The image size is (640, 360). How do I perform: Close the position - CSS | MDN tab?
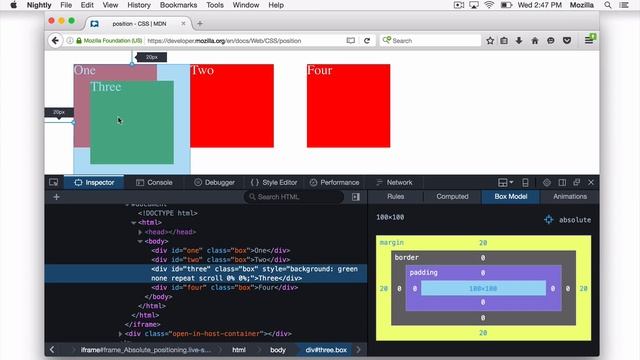pyautogui.click(x=183, y=24)
